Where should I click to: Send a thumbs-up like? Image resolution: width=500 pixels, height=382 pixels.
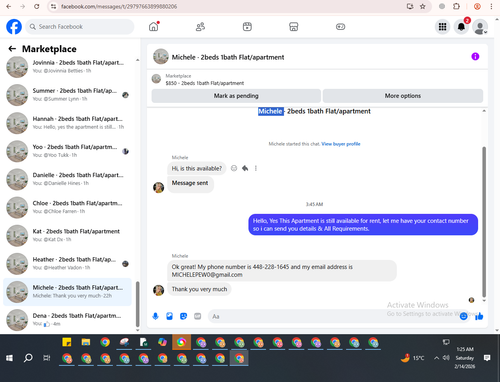pyautogui.click(x=479, y=316)
